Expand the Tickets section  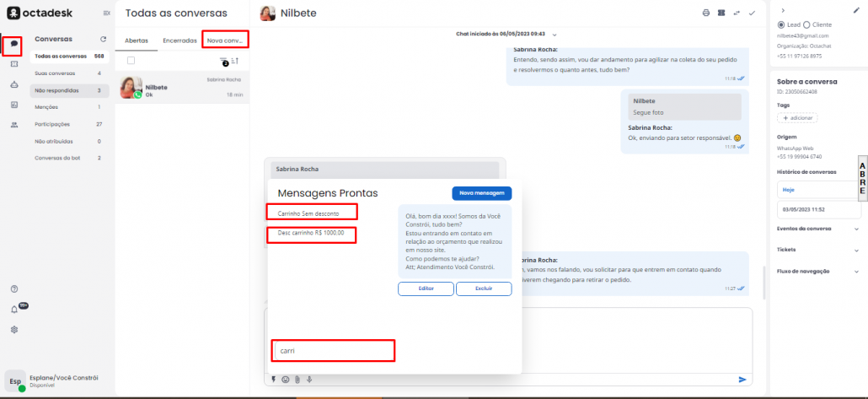point(856,250)
